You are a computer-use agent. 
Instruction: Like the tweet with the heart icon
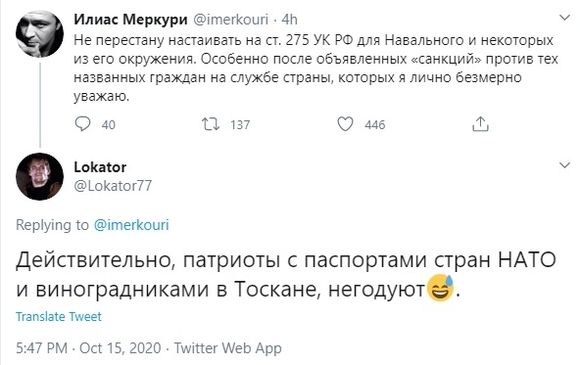(345, 124)
